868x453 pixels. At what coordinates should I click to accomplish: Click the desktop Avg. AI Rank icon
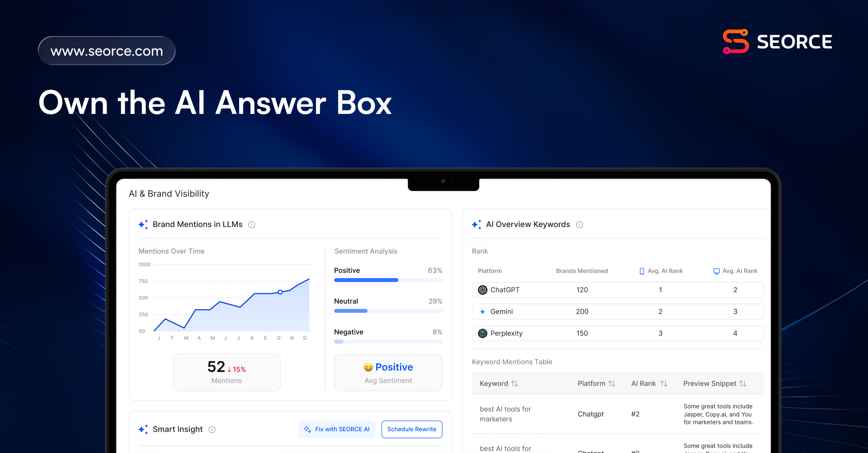point(717,271)
